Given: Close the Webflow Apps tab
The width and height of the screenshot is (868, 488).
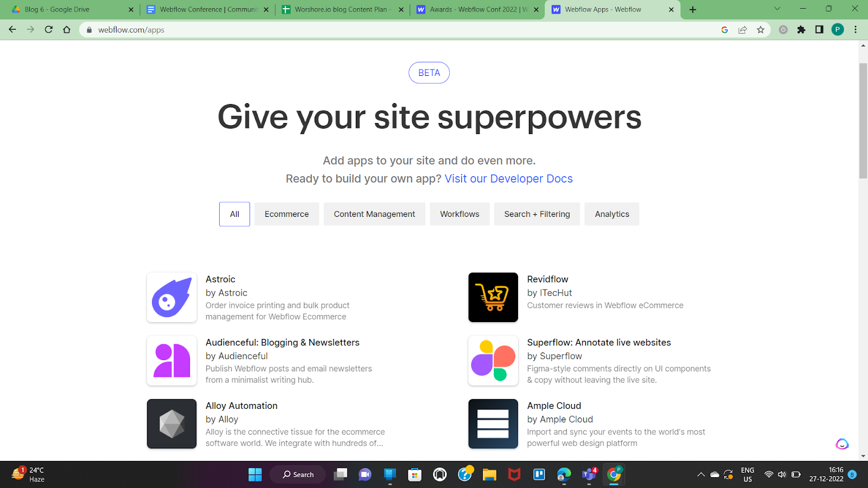Looking at the screenshot, I should pos(671,10).
